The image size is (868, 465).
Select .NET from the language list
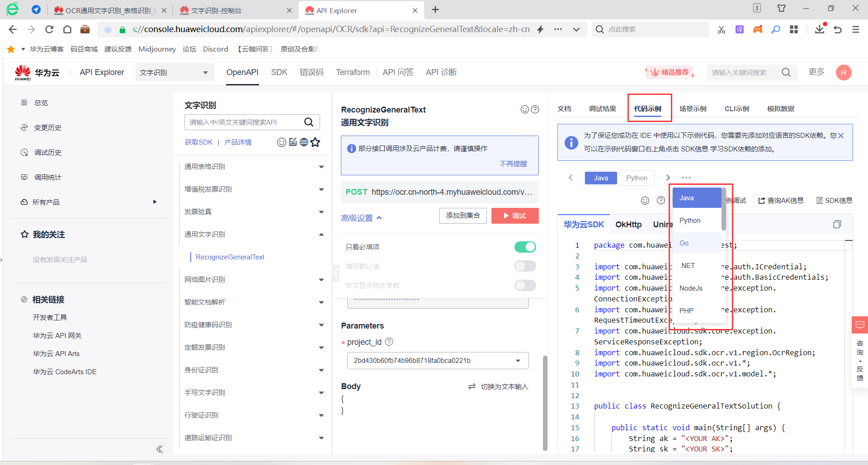[x=697, y=266]
